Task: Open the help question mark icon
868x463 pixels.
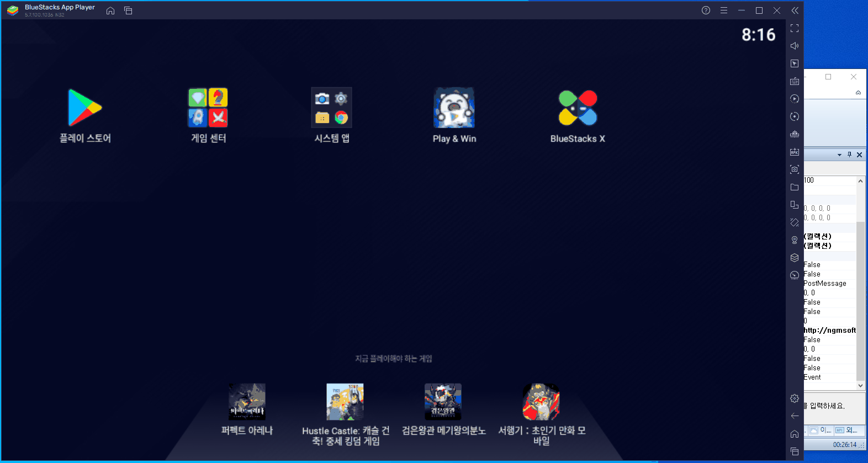Action: coord(706,10)
